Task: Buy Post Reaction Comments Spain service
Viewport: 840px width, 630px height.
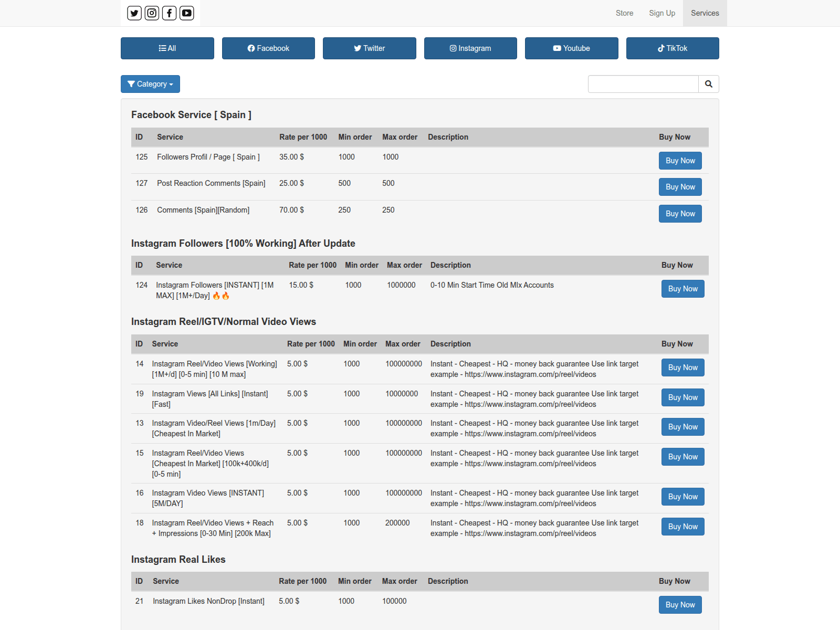Action: (680, 187)
